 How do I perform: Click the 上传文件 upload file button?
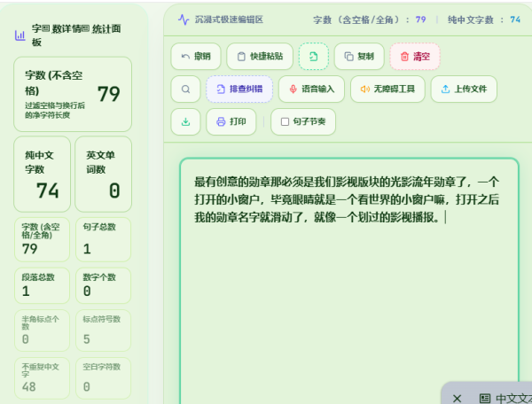464,89
